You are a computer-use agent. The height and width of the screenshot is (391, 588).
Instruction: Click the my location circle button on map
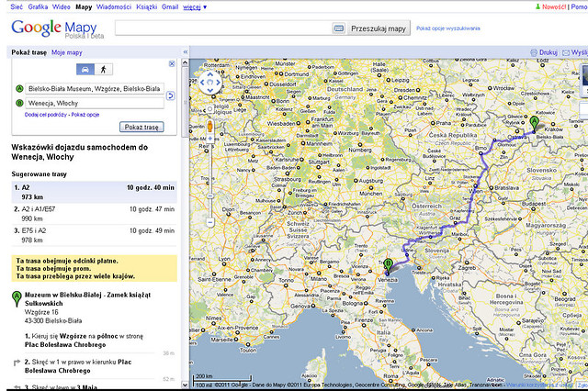[x=210, y=109]
